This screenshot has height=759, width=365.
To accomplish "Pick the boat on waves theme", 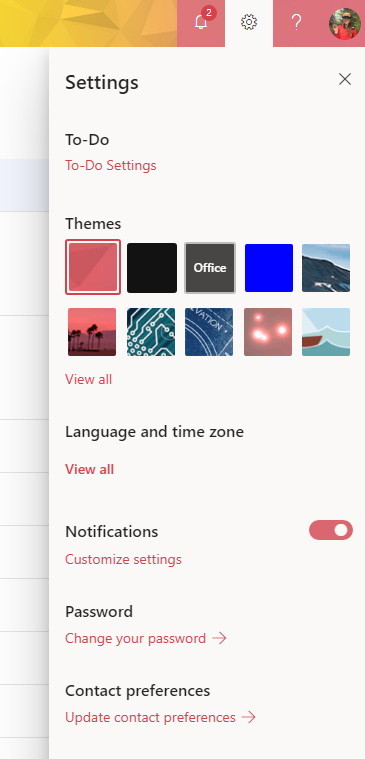I will (326, 332).
